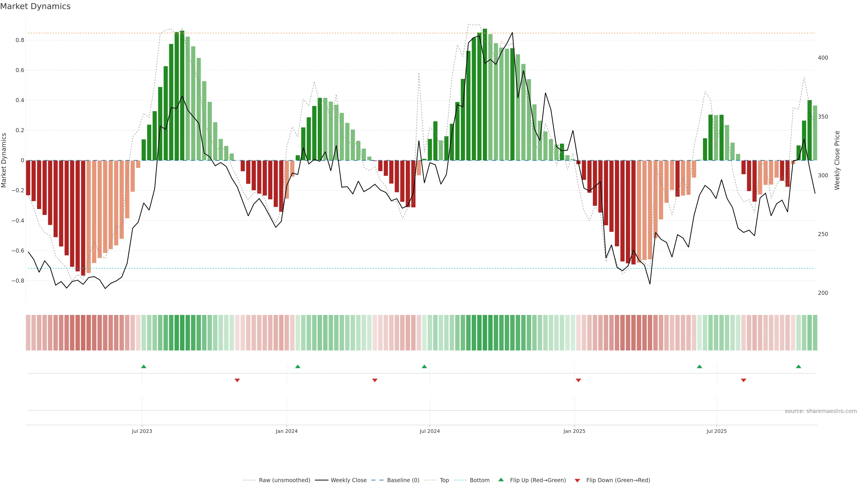Click the Flip Up marker near Jul 2023
868x488 pixels.
144,366
